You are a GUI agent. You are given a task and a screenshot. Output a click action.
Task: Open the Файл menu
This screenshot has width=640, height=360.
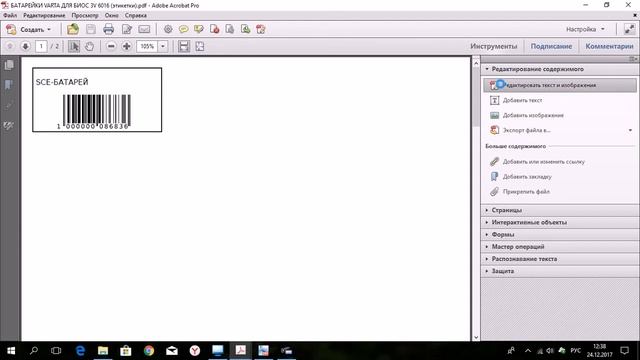click(x=10, y=15)
